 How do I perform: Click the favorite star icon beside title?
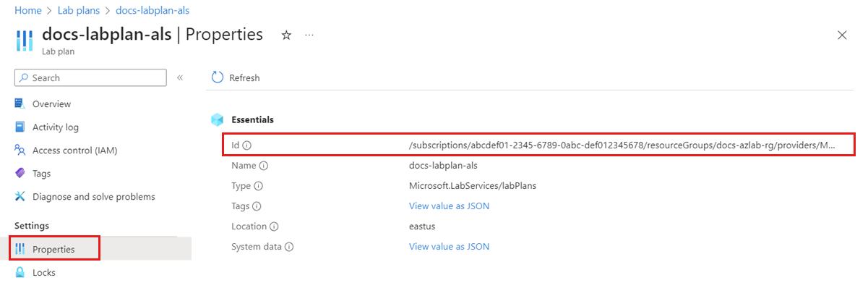point(286,35)
